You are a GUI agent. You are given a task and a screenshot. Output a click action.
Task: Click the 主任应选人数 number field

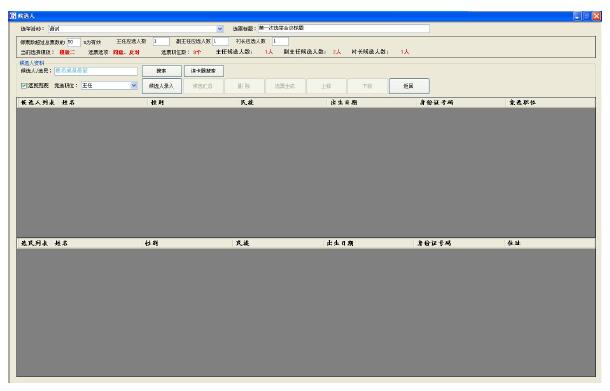(x=161, y=41)
